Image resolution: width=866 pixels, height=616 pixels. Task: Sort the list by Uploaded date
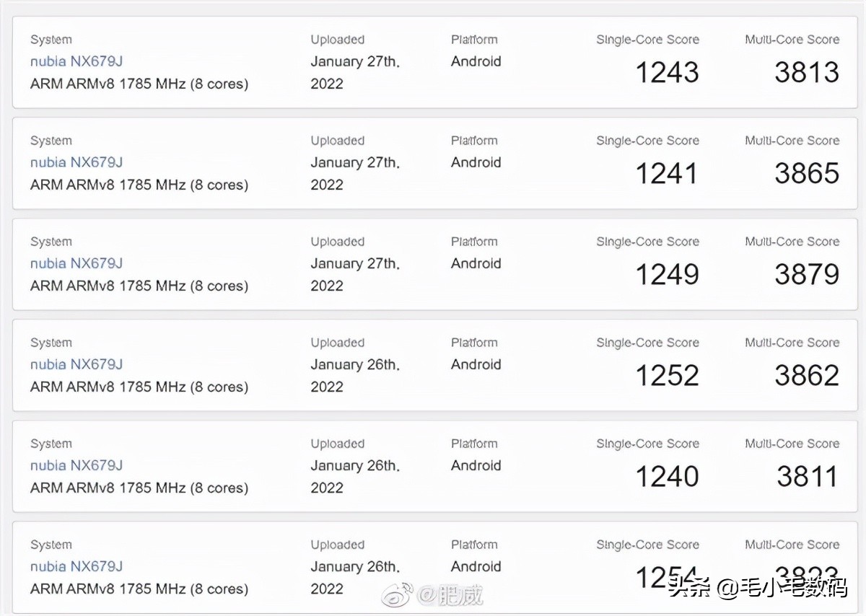point(337,39)
